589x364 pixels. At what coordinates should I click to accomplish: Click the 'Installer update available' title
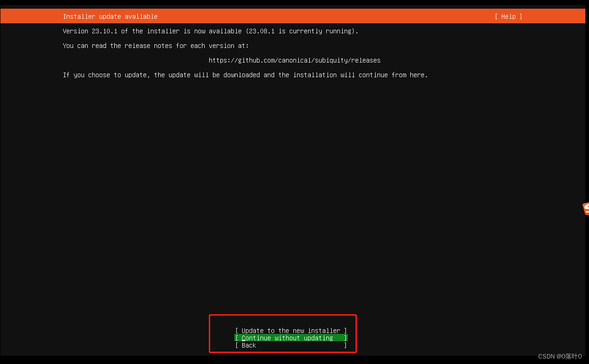click(x=110, y=16)
